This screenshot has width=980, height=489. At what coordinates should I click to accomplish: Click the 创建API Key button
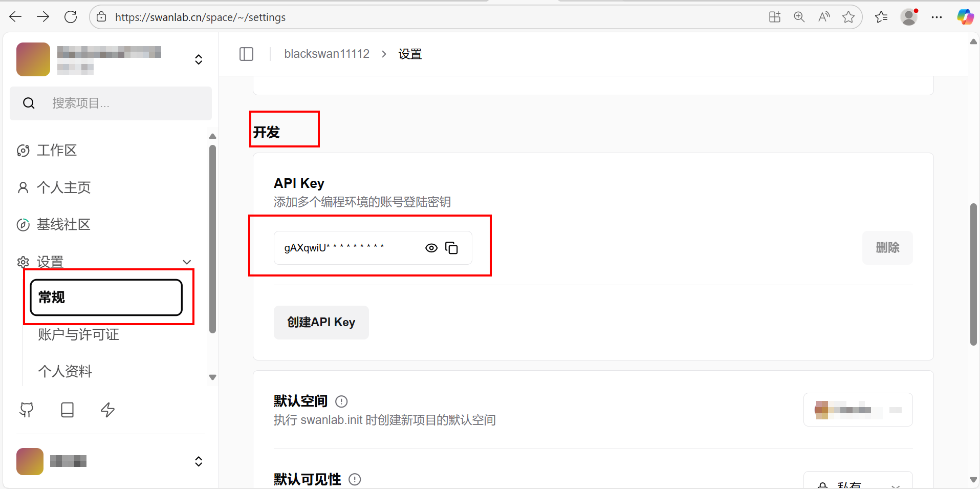(321, 322)
